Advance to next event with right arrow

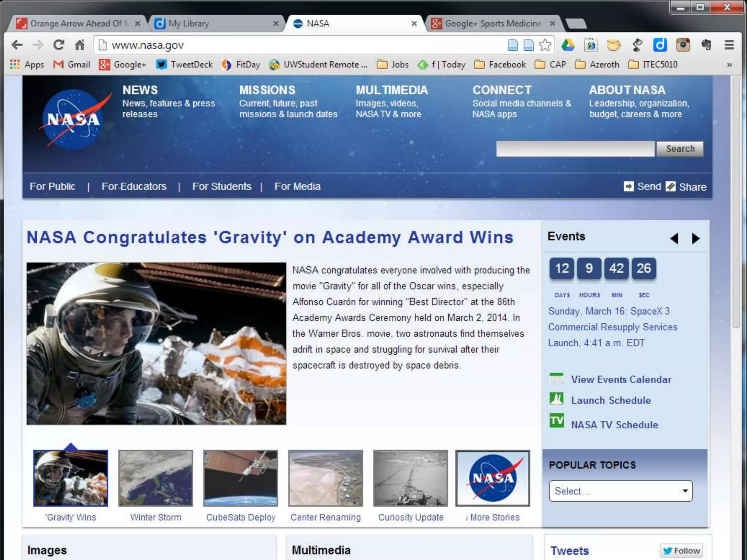[696, 238]
